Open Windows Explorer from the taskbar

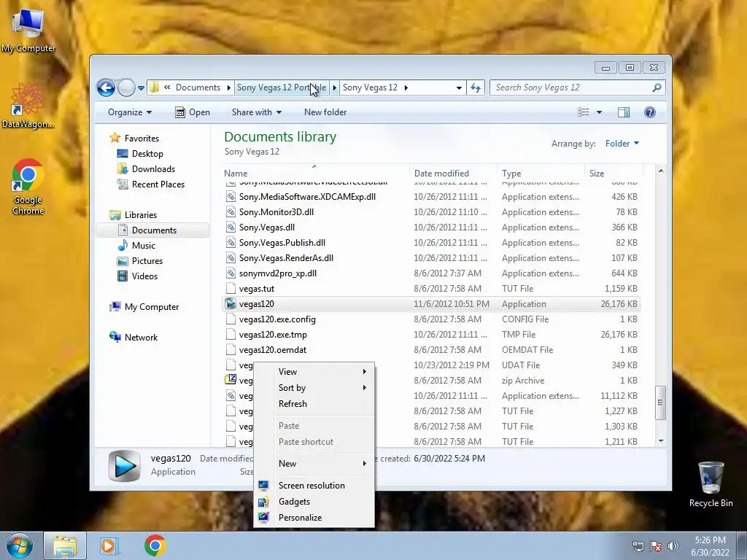tap(65, 545)
